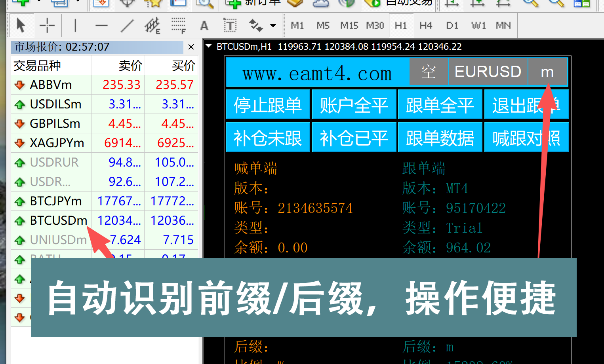Image resolution: width=604 pixels, height=364 pixels.
Task: Click the 账户全平 button
Action: click(354, 105)
